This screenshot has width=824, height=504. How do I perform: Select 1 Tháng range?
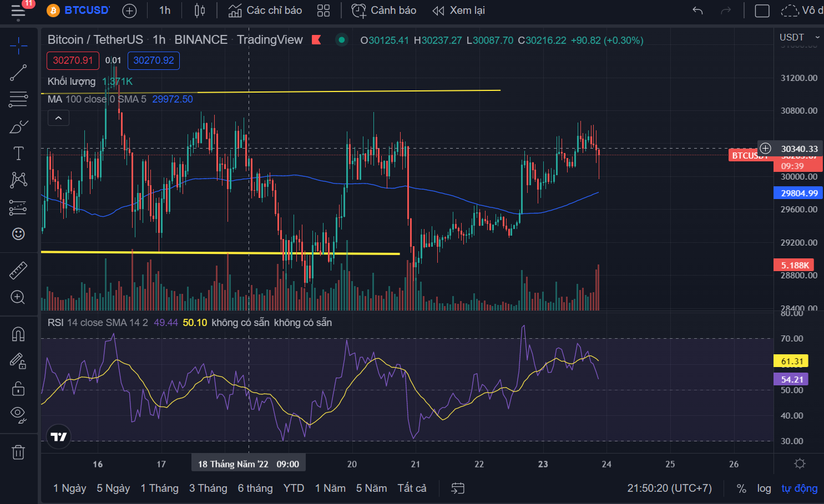pos(159,488)
